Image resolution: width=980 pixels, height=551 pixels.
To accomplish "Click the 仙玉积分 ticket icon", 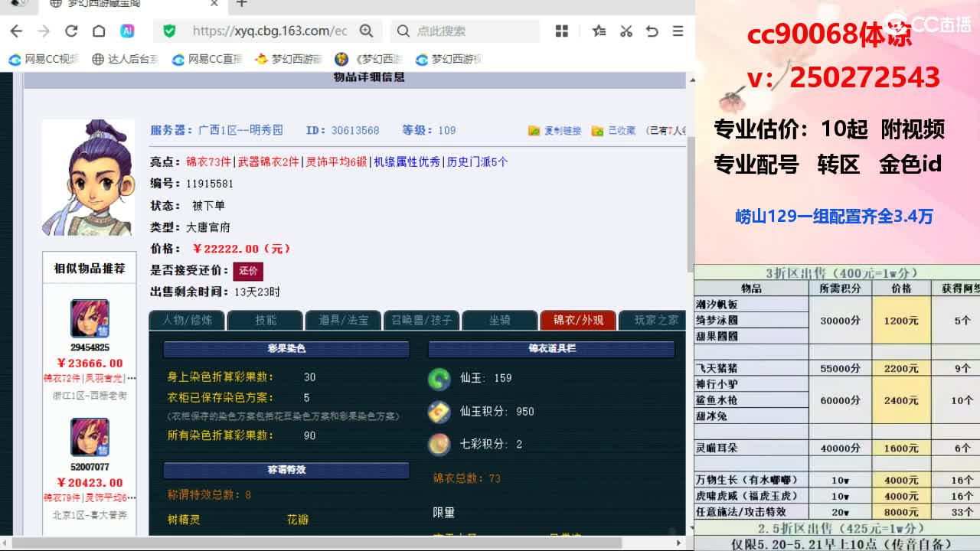I will 439,412.
